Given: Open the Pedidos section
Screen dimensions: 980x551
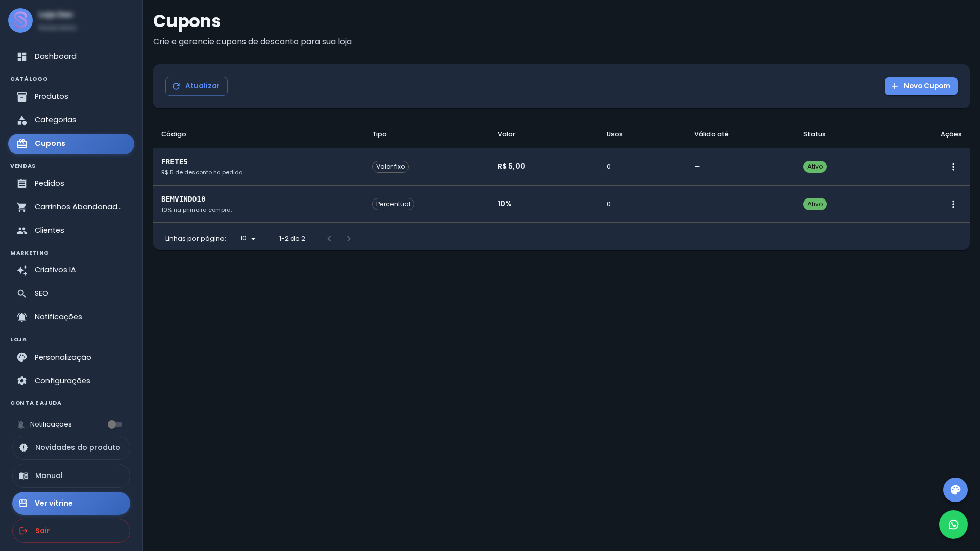Looking at the screenshot, I should click(71, 184).
